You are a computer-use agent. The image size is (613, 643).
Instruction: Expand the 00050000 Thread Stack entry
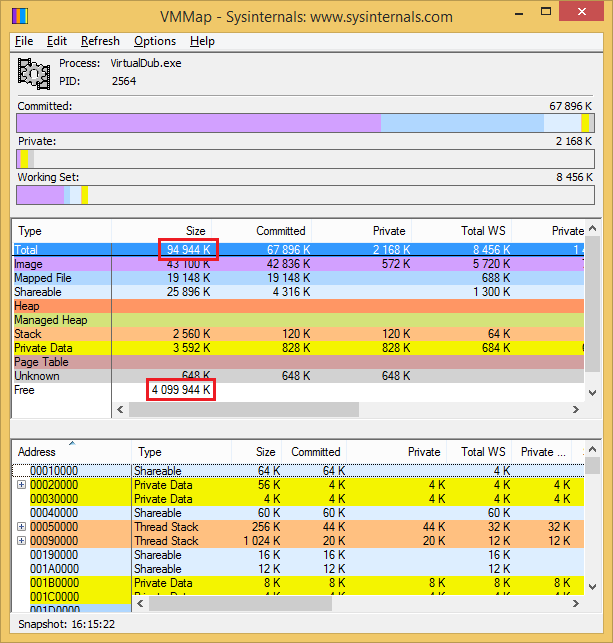point(21,527)
